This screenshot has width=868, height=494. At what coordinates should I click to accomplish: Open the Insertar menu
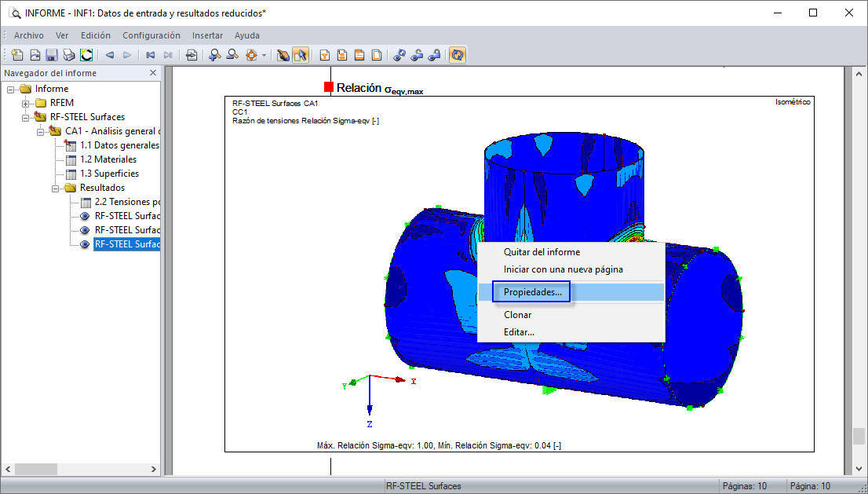(208, 35)
